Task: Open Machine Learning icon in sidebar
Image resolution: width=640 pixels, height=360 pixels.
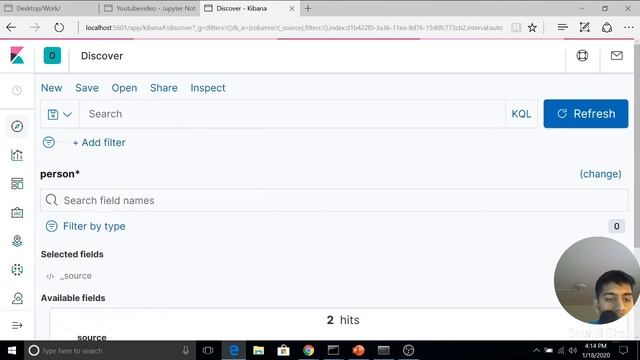Action: coord(17,270)
